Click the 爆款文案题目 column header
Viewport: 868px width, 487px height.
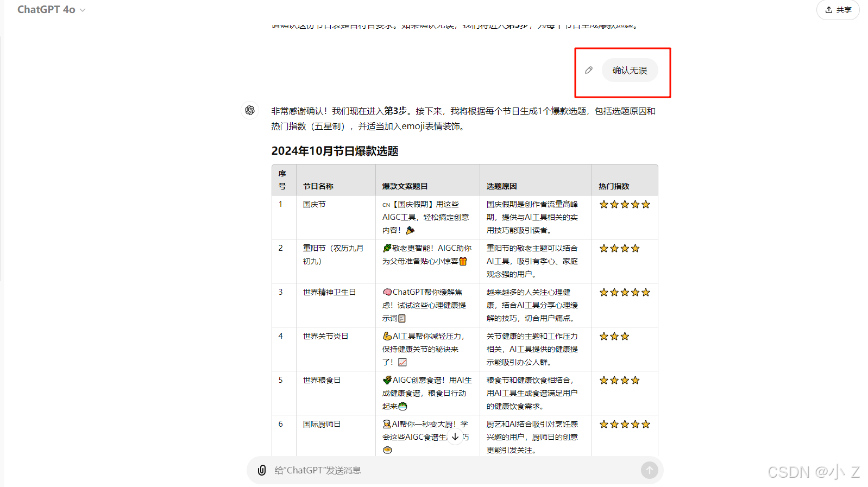pyautogui.click(x=427, y=180)
